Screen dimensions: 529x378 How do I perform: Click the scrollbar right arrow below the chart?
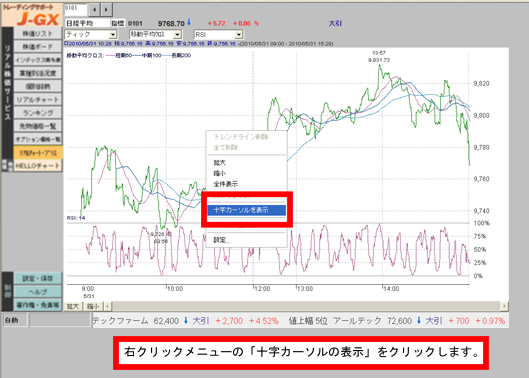[504, 306]
